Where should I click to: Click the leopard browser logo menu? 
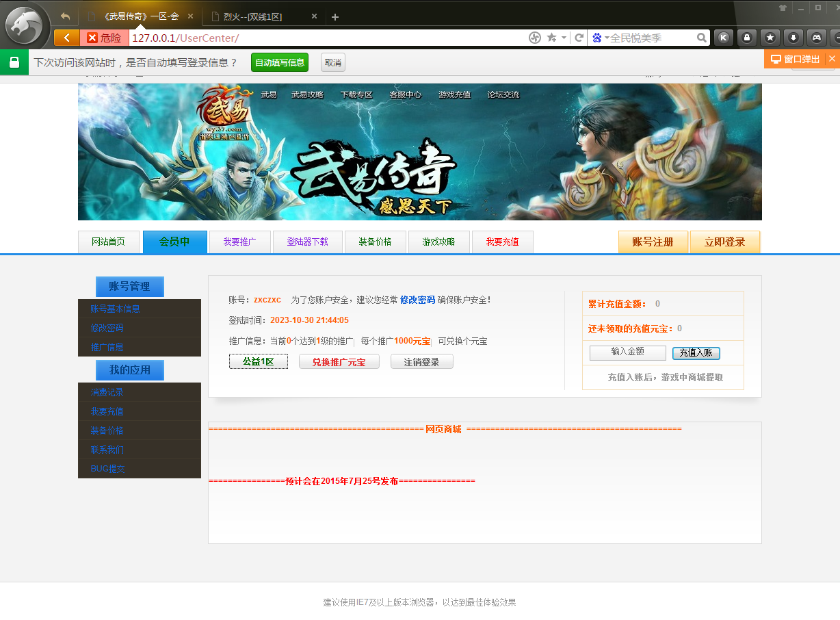25,26
